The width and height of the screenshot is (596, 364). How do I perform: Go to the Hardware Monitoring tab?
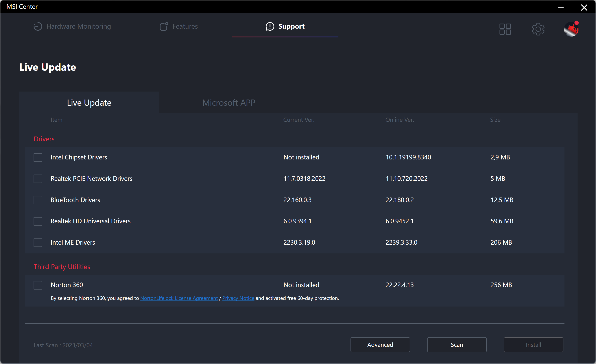79,26
